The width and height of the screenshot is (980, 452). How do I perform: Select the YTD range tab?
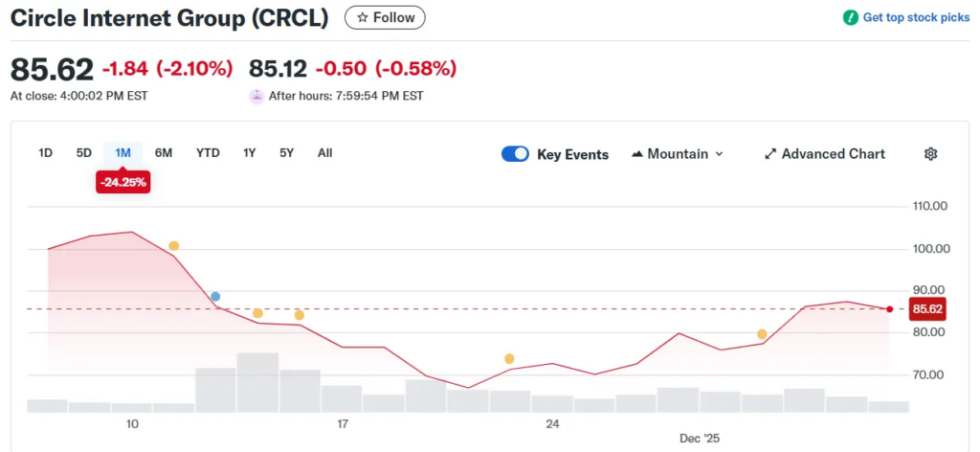click(x=208, y=153)
